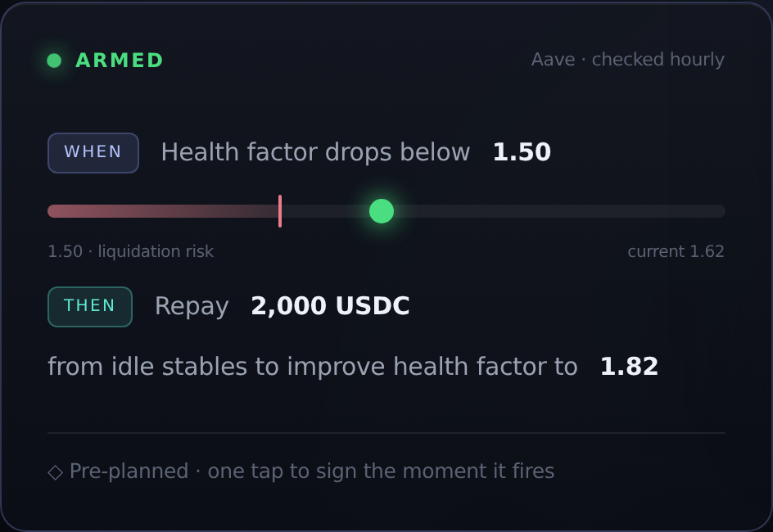Click the 'Repay' action word
The width and height of the screenshot is (773, 532).
(192, 306)
